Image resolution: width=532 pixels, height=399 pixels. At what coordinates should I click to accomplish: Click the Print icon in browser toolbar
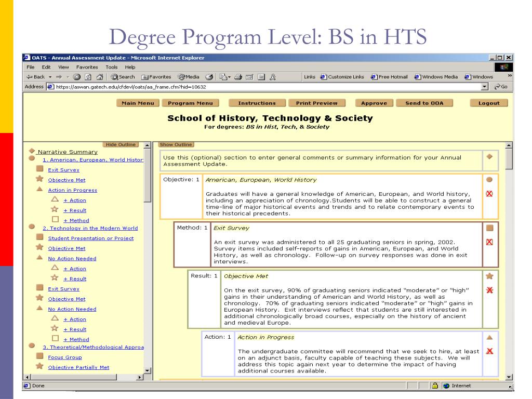238,77
